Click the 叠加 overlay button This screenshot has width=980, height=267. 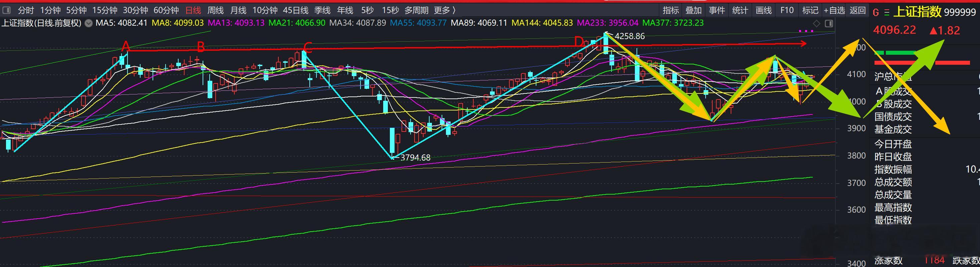click(x=694, y=10)
